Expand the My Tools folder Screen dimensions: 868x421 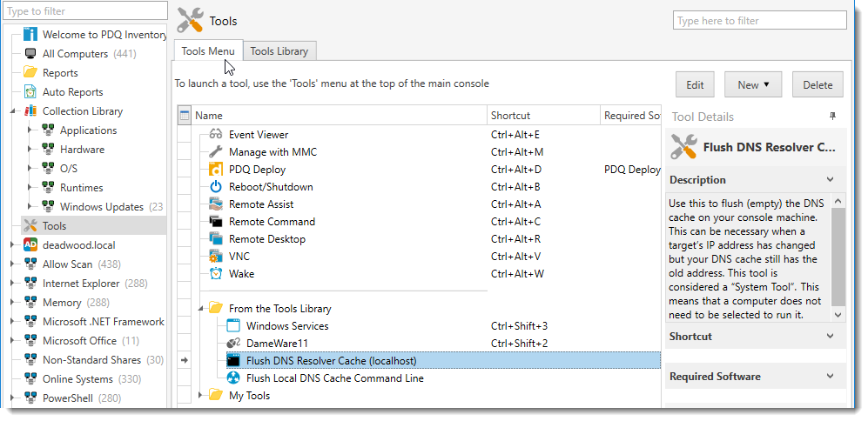[201, 395]
